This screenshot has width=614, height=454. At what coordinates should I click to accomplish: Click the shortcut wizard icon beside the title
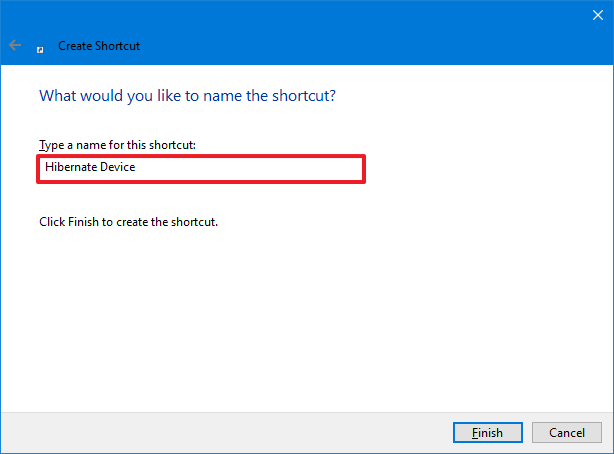coord(41,47)
